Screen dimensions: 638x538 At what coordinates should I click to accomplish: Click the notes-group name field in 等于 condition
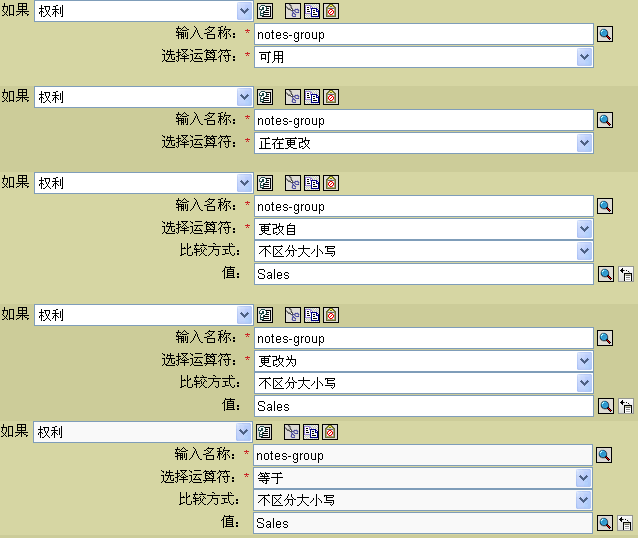(422, 455)
